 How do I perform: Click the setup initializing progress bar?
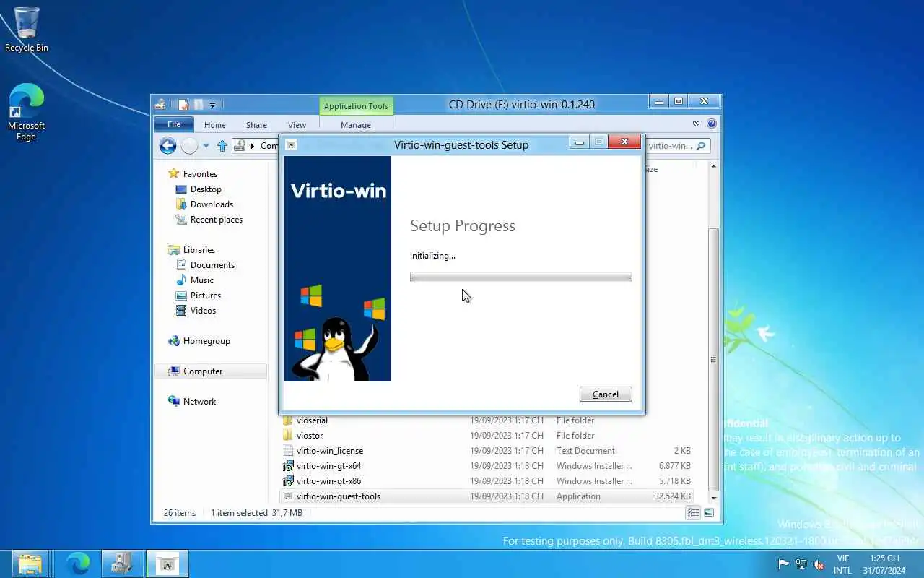520,277
